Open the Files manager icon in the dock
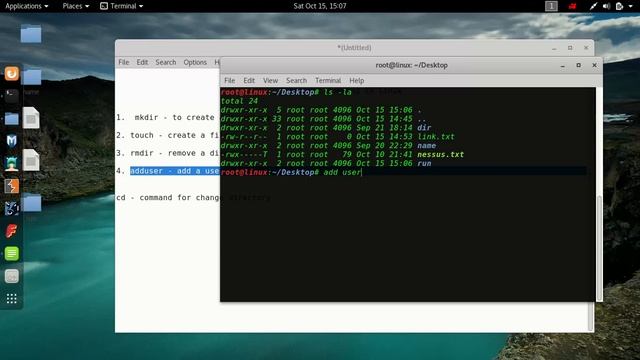640x360 pixels. pyautogui.click(x=12, y=119)
